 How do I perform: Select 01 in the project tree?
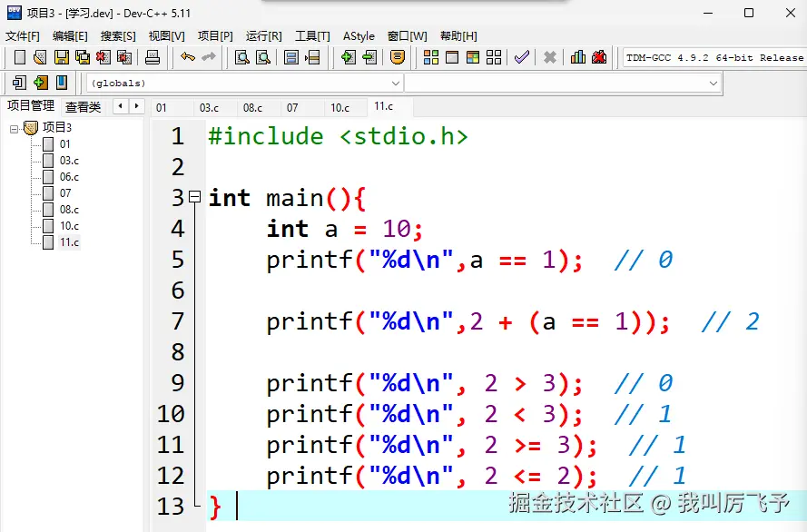pyautogui.click(x=64, y=144)
